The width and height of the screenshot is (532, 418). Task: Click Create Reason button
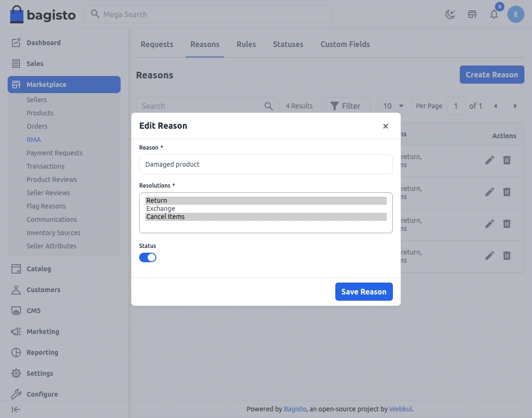pyautogui.click(x=492, y=75)
